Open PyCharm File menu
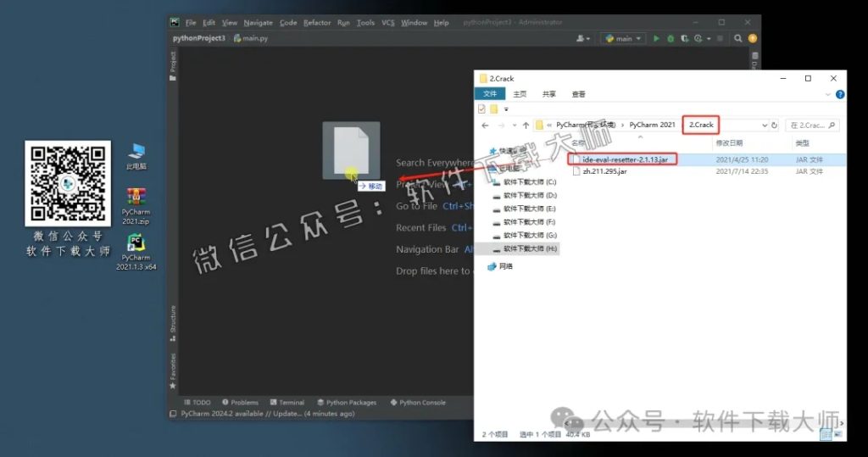Viewport: 868px width, 457px height. click(x=191, y=23)
